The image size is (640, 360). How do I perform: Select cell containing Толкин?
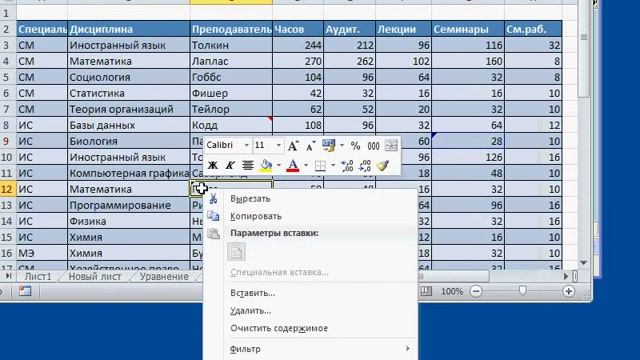(231, 45)
